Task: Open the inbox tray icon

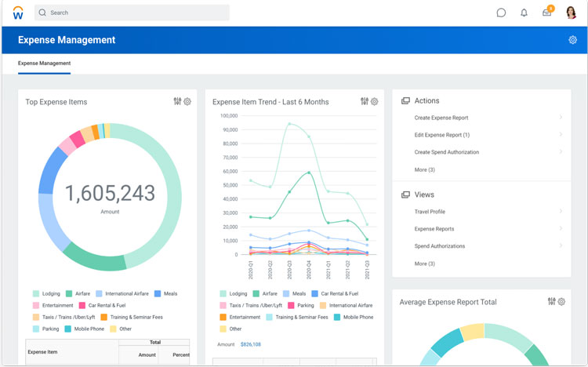Action: coord(546,13)
